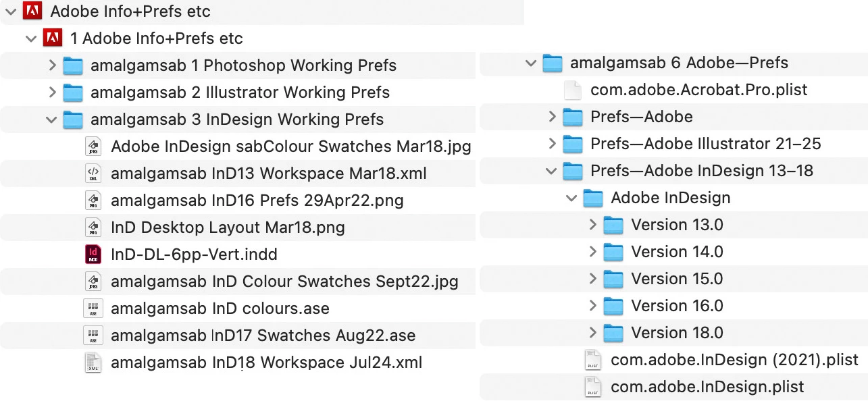Click folder icon of amalgamsab 6 Adobe—Prefs
The height and width of the screenshot is (401, 868).
pyautogui.click(x=553, y=63)
